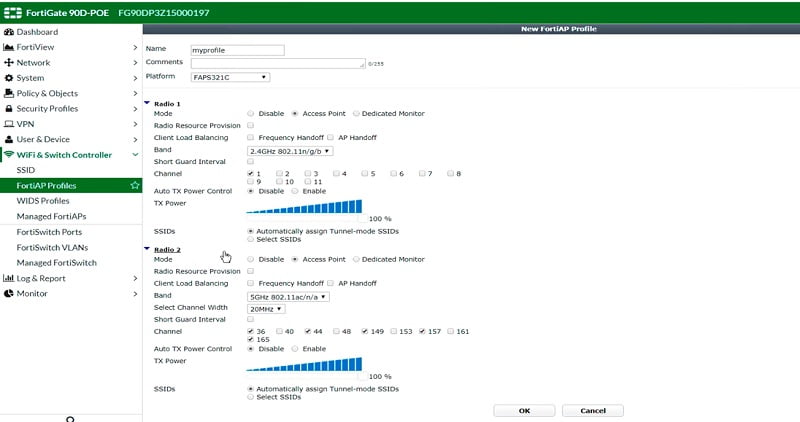Select Radio 1 Dedicated Monitor mode

coord(356,113)
